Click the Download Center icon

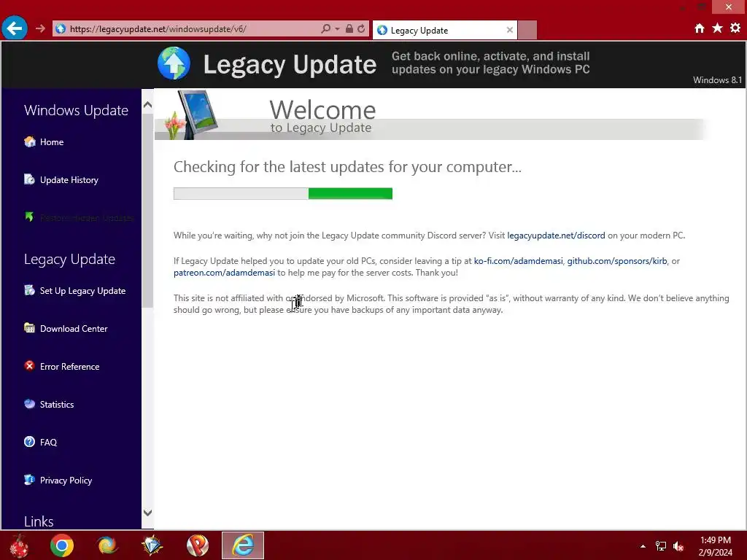pyautogui.click(x=29, y=327)
